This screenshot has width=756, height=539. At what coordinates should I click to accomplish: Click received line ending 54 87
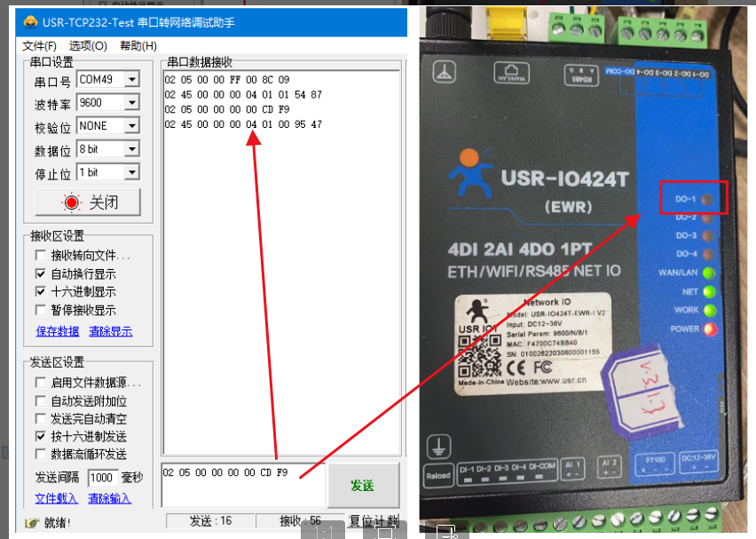[243, 95]
